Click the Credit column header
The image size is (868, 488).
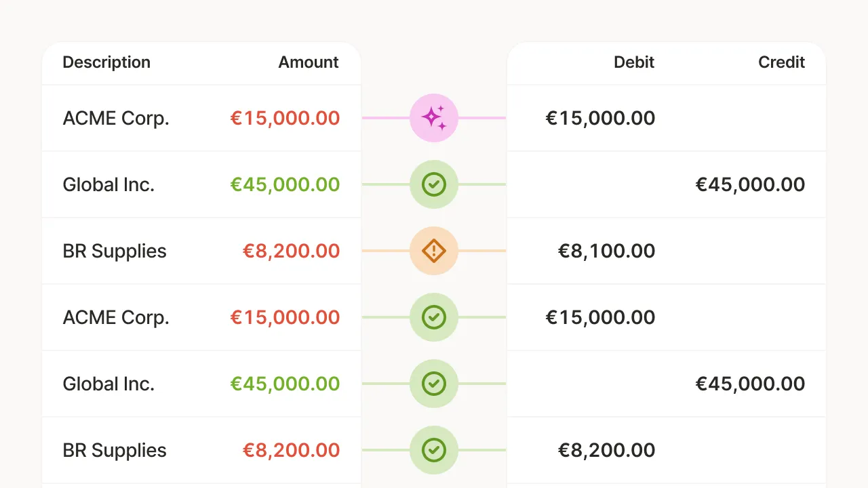781,62
